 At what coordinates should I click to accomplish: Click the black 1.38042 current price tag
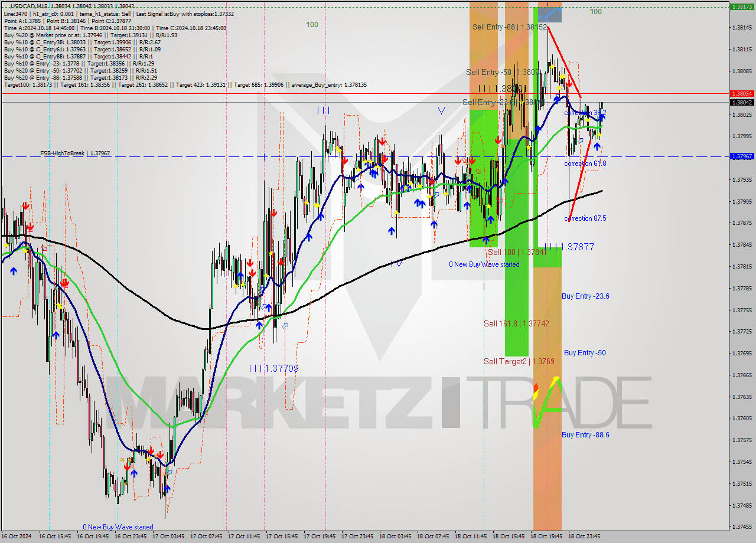click(x=742, y=102)
